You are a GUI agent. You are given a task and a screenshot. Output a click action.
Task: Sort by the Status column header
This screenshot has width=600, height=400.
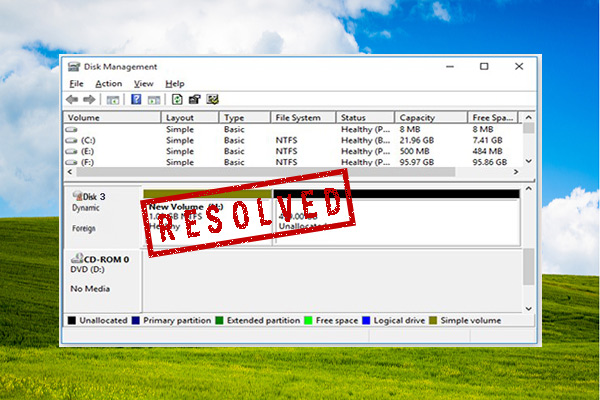[x=365, y=118]
